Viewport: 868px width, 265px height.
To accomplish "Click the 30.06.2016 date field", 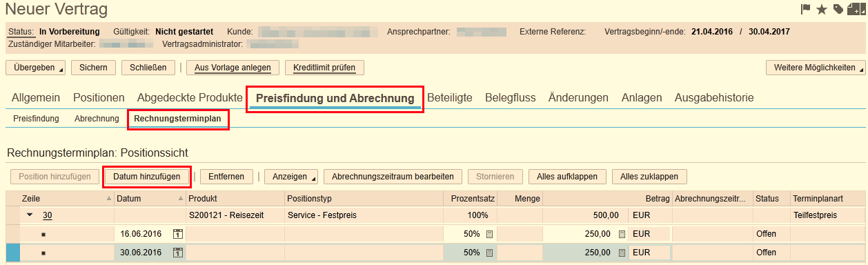I will 143,253.
